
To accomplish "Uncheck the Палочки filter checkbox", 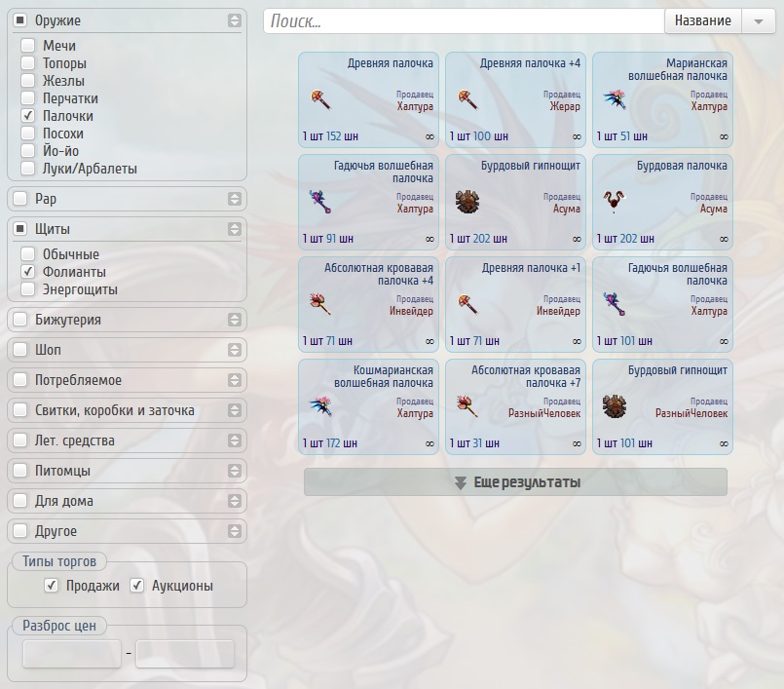I will (x=28, y=116).
